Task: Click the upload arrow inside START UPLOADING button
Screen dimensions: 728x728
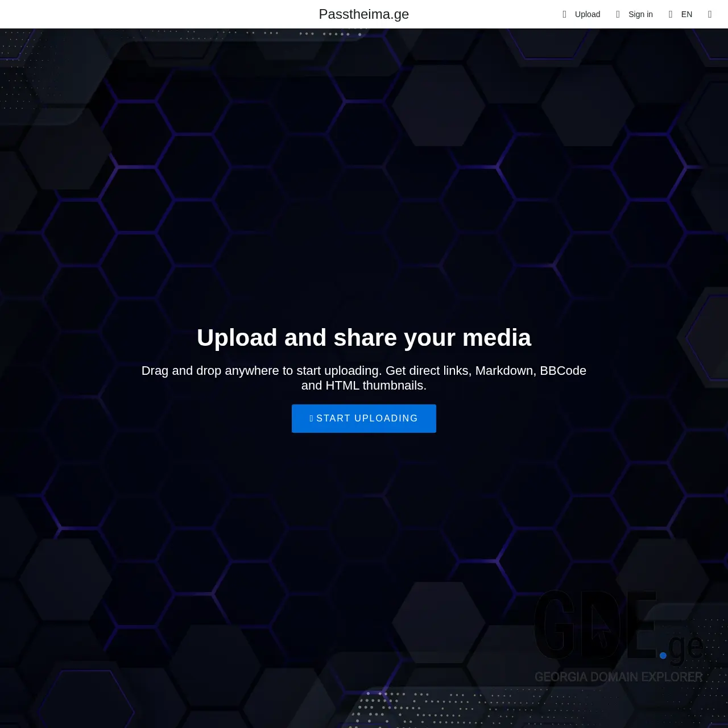Action: click(x=312, y=418)
